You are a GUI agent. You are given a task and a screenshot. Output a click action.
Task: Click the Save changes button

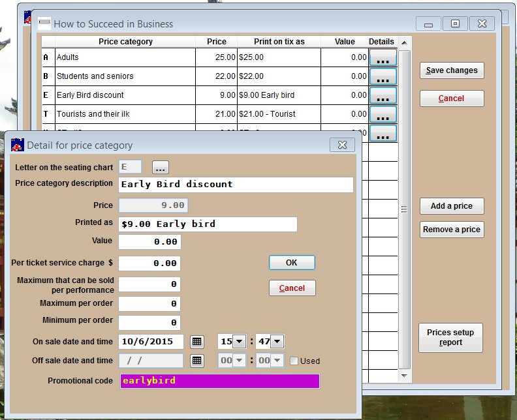click(x=452, y=70)
